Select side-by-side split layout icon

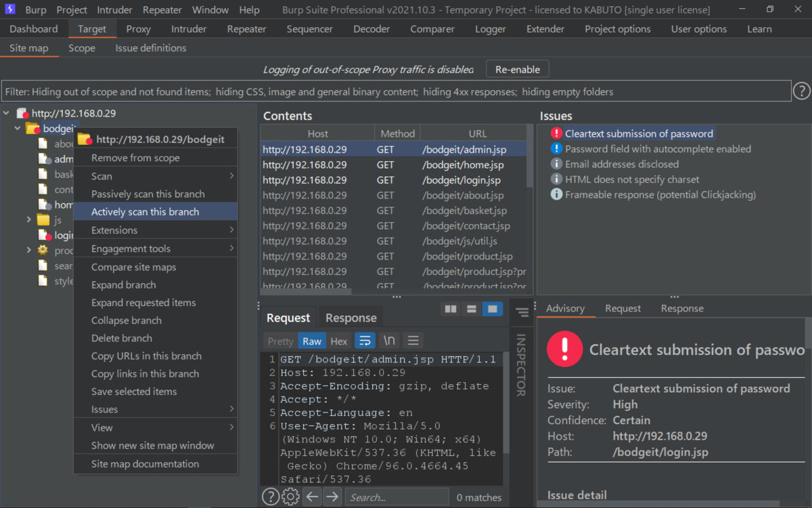click(451, 310)
